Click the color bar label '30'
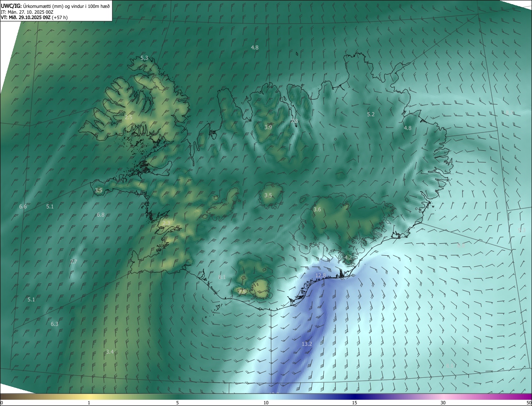The height and width of the screenshot is (406, 532). tap(443, 403)
